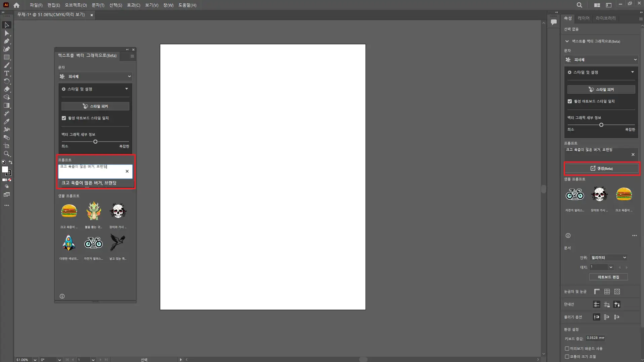Click the info icon in the floating panel
Viewport: 644px width, 362px height.
click(x=62, y=296)
